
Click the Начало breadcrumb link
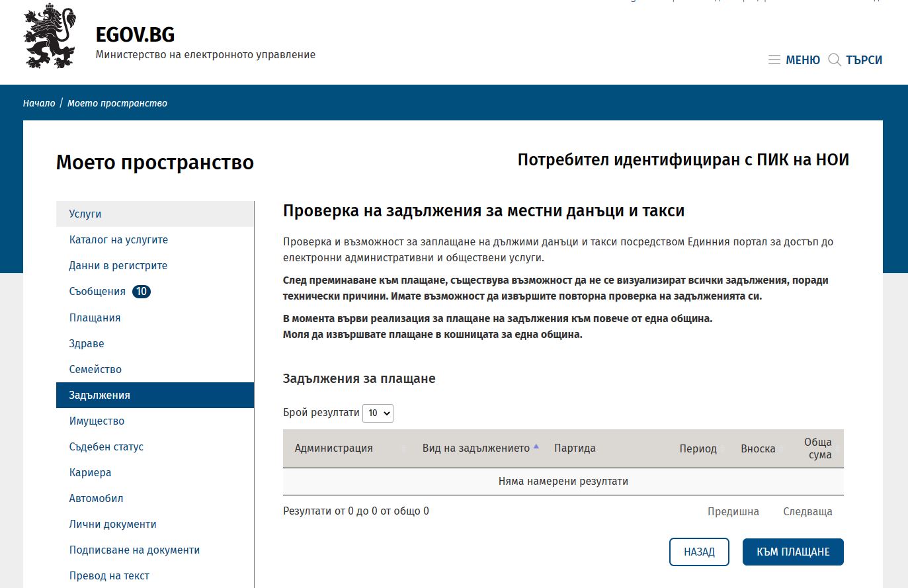(x=39, y=103)
